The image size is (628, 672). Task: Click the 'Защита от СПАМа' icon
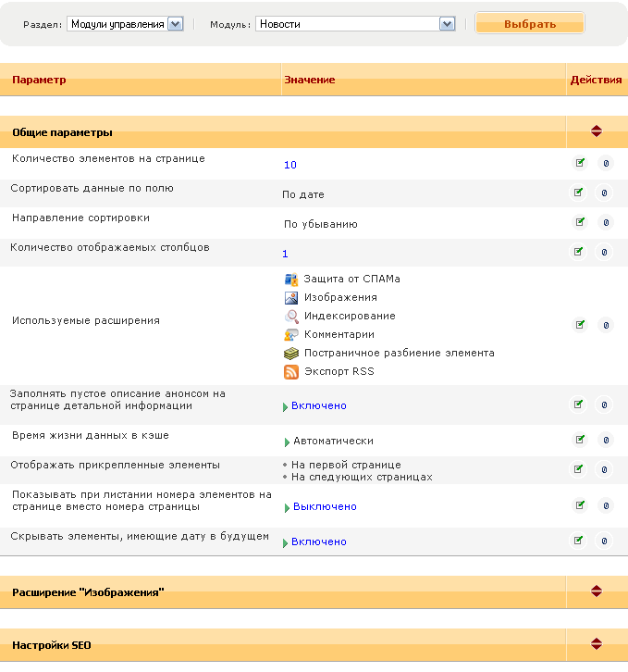tap(291, 279)
